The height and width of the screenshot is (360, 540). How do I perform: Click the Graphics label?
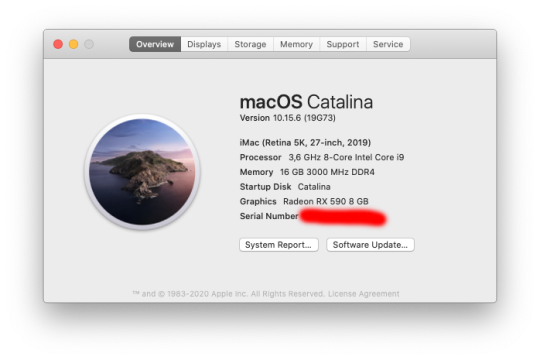pyautogui.click(x=258, y=202)
